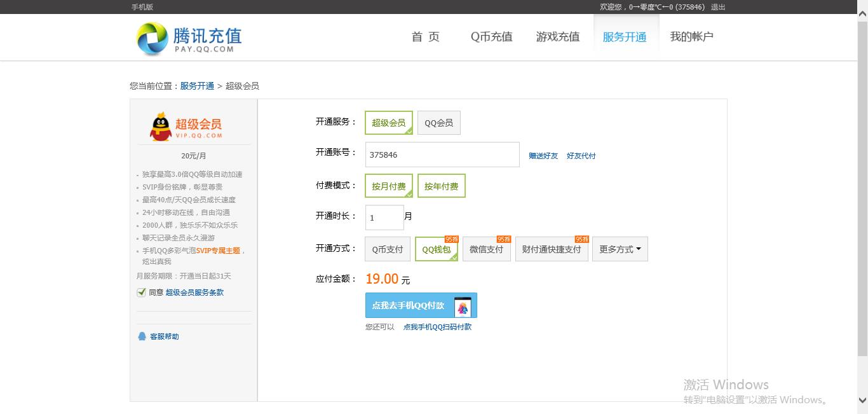Click inside the 开通账号 account field
The image size is (868, 414).
442,155
